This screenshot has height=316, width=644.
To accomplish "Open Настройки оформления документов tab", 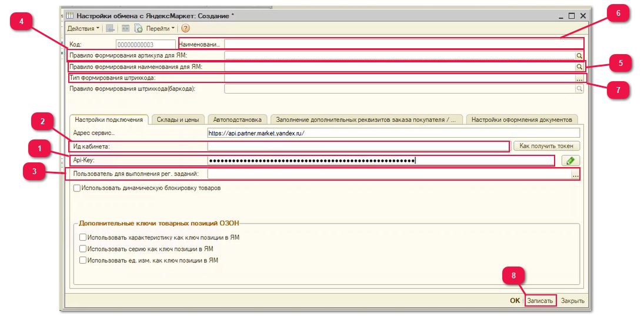I will pos(522,119).
